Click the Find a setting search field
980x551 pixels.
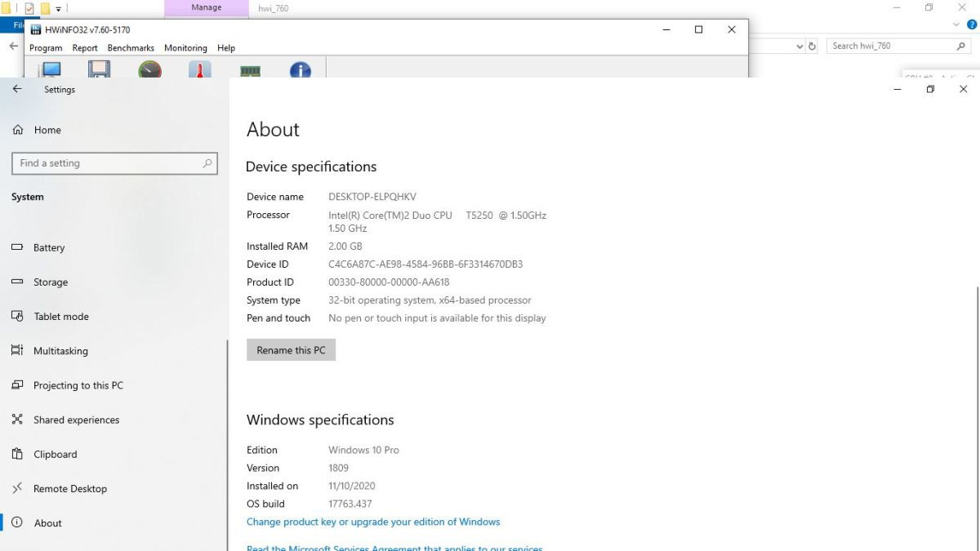pos(114,163)
